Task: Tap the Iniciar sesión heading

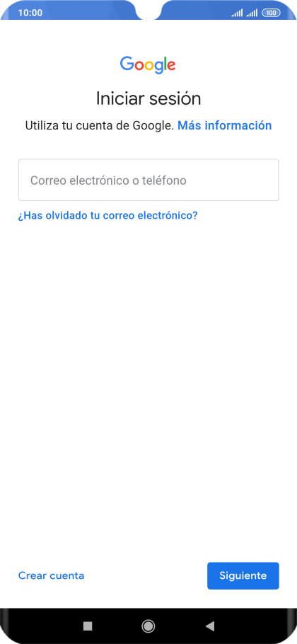Action: coord(148,98)
